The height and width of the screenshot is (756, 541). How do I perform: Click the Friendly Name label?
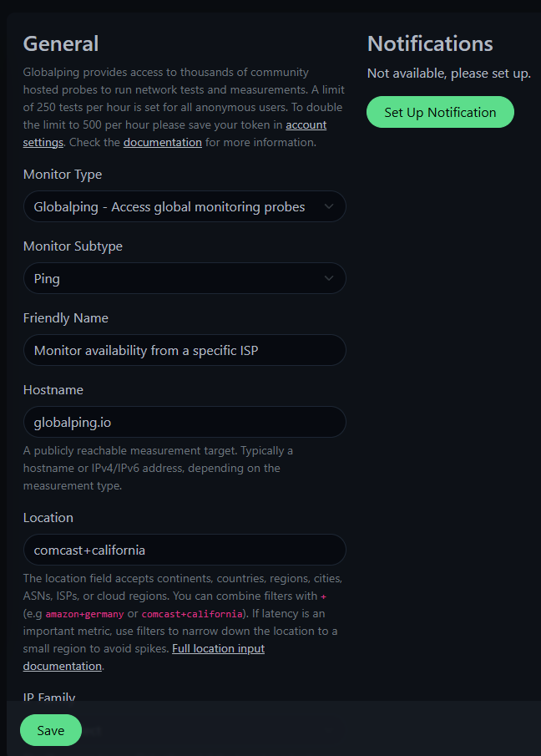tap(65, 318)
